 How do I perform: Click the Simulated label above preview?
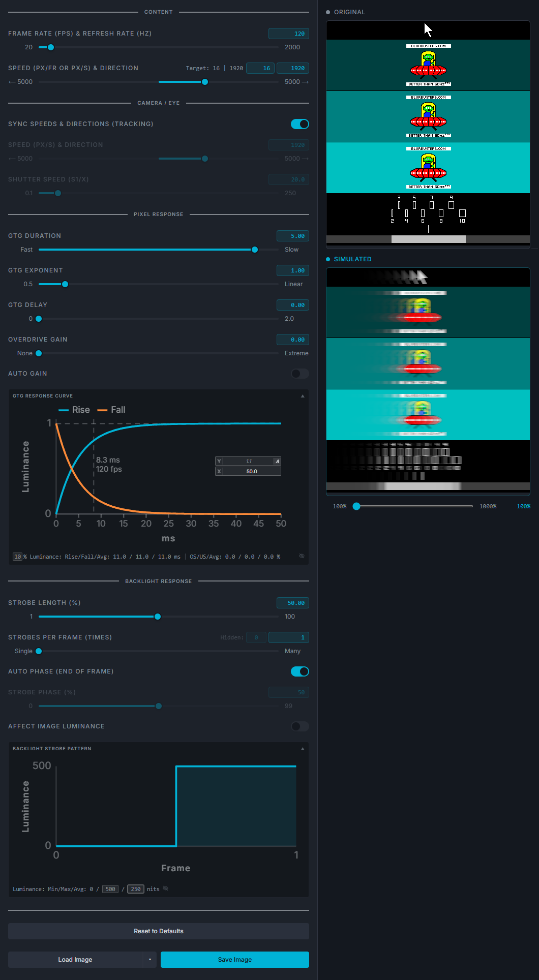pyautogui.click(x=352, y=259)
